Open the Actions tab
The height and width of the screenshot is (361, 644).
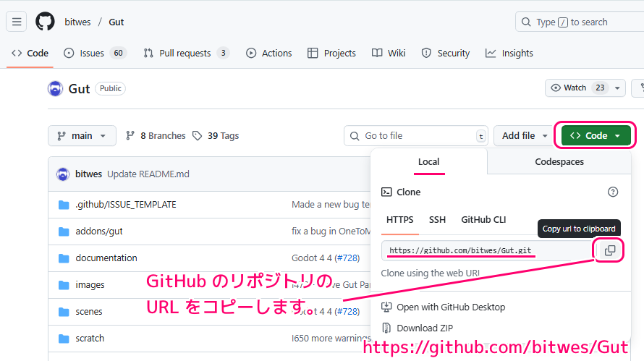coord(268,54)
